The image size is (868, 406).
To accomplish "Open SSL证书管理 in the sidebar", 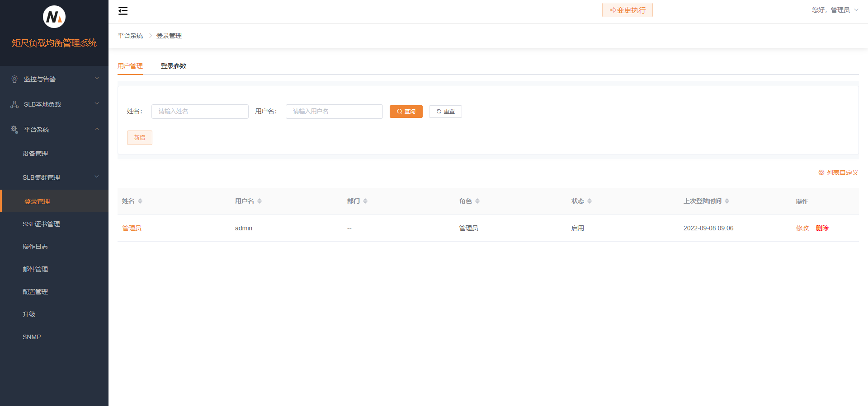I will (x=41, y=224).
